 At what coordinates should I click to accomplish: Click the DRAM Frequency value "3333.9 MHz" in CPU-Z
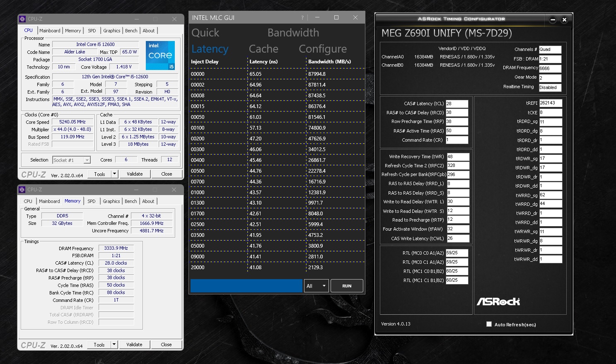click(116, 248)
